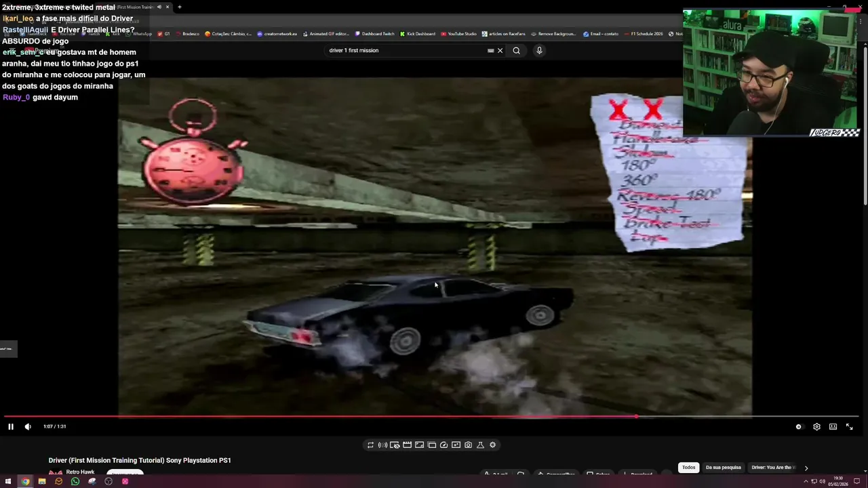Open the Windows notification center icon
The width and height of the screenshot is (868, 488).
[x=858, y=482]
